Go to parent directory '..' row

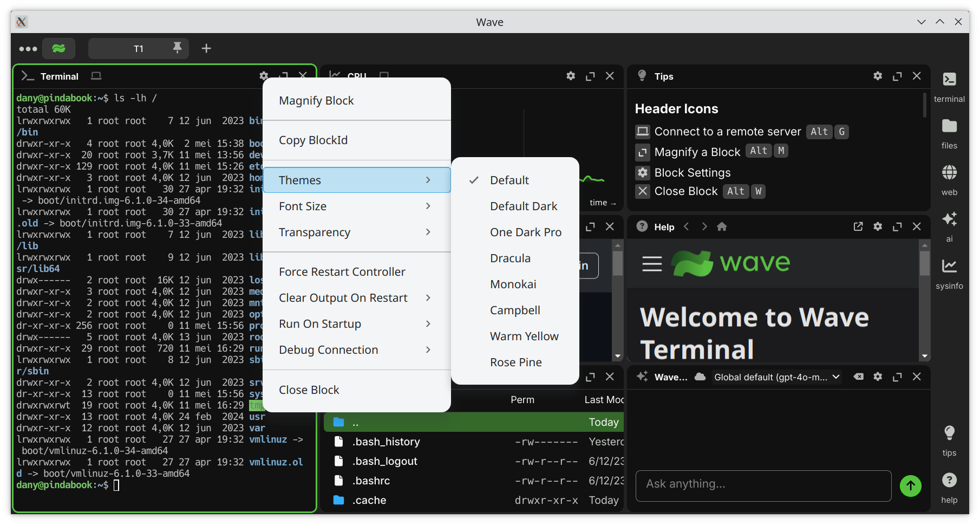[474, 422]
